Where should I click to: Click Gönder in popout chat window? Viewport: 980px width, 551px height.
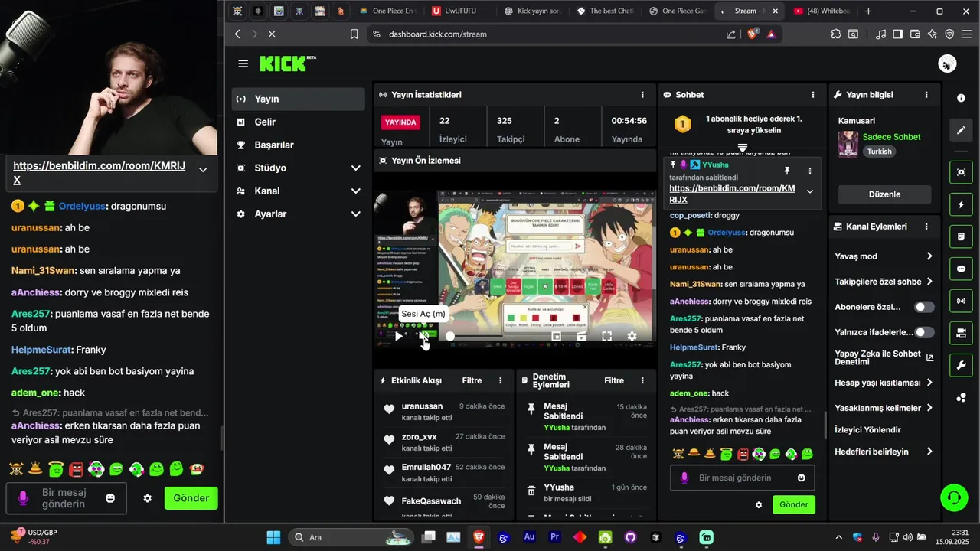(x=191, y=498)
